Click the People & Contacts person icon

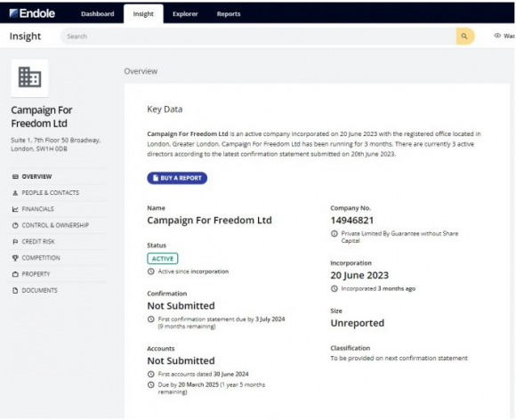pos(15,193)
